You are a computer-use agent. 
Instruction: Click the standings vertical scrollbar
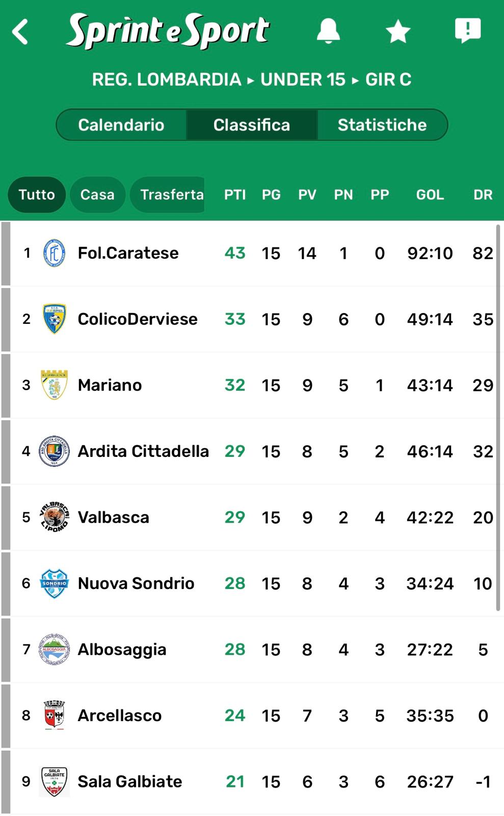[x=498, y=417]
